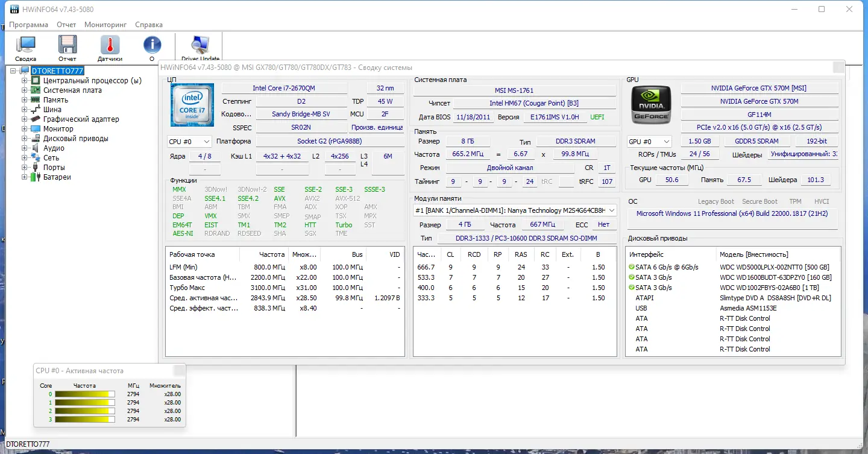This screenshot has height=454, width=868.
Task: Expand the Батареи tree node
Action: (25, 177)
